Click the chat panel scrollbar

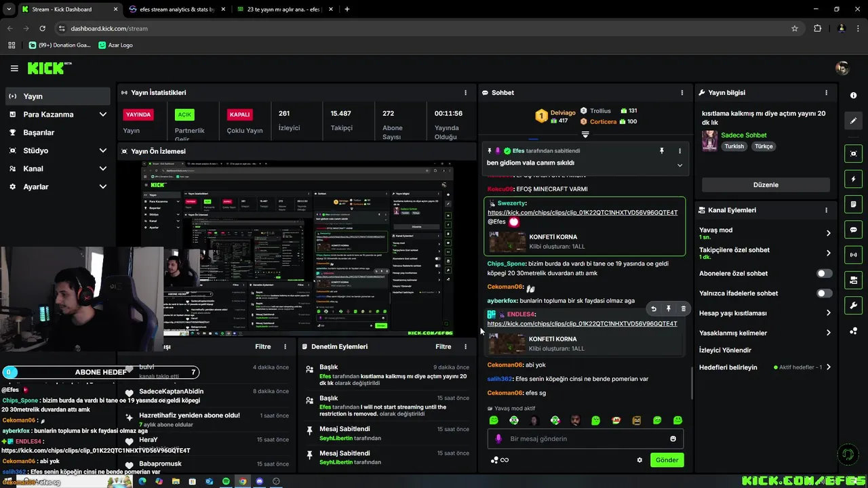point(691,383)
